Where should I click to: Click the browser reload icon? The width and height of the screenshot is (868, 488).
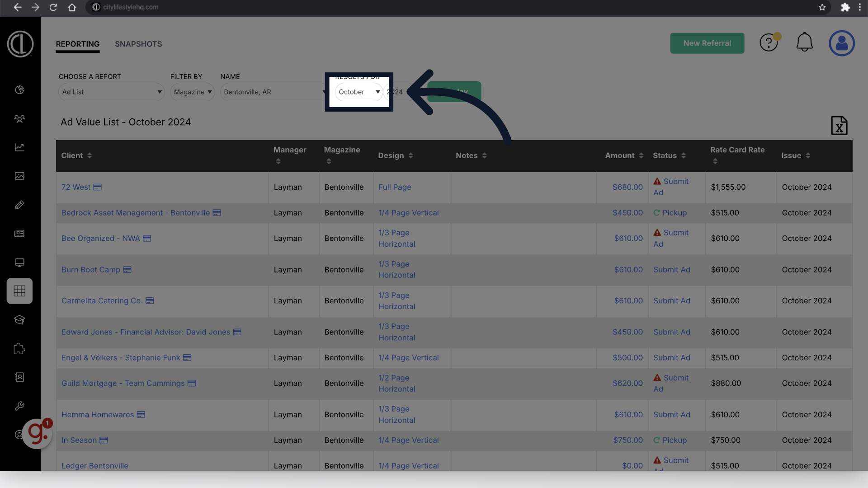[53, 7]
